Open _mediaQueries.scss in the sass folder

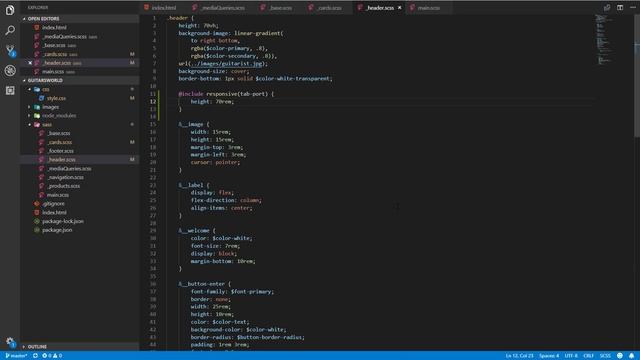tap(69, 169)
